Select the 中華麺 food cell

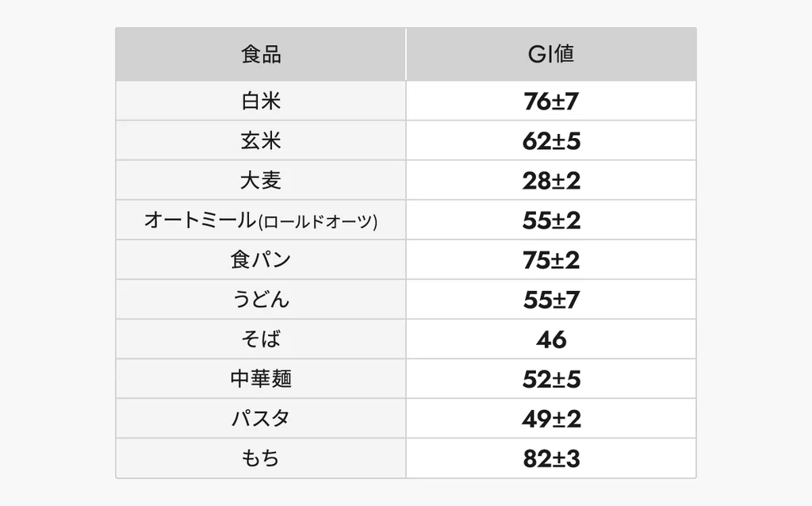pos(261,379)
